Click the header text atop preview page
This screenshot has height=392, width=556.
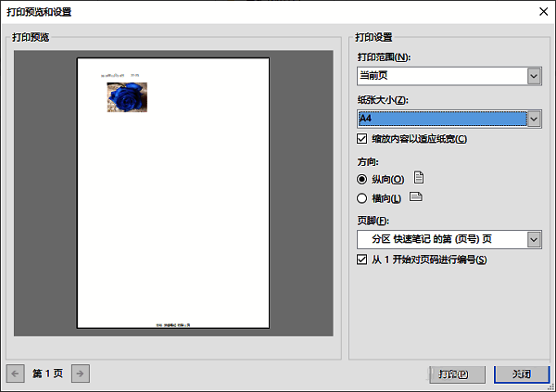(x=120, y=73)
